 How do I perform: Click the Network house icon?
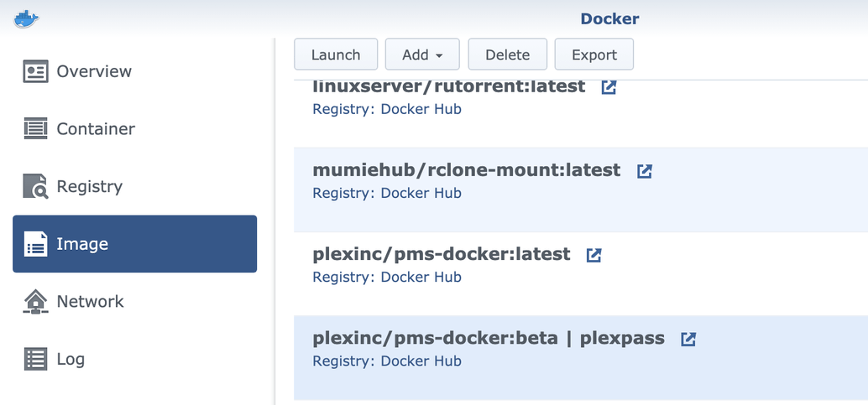(36, 302)
